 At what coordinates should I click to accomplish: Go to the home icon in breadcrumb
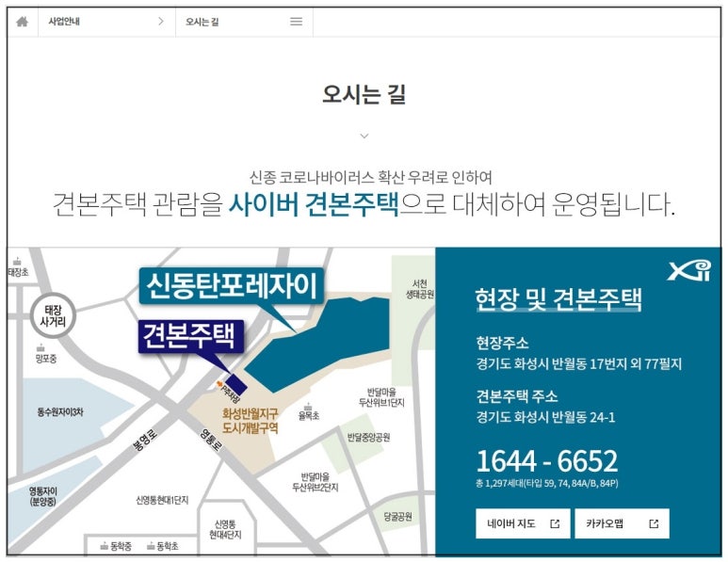pyautogui.click(x=22, y=22)
